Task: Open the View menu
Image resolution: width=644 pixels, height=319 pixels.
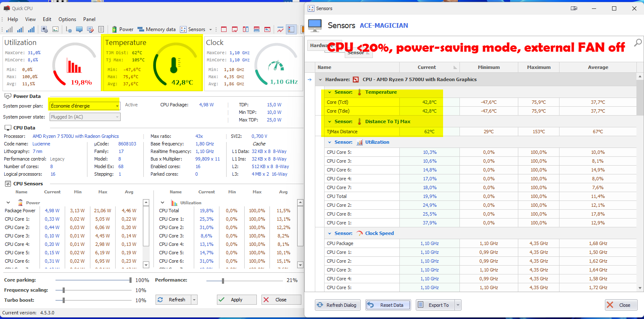Action: point(31,19)
